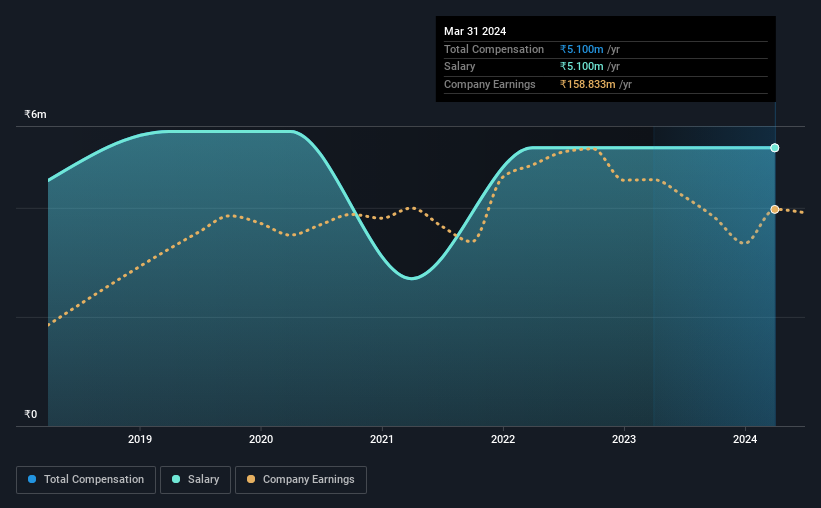Toggle the Salary legend button

(x=195, y=480)
